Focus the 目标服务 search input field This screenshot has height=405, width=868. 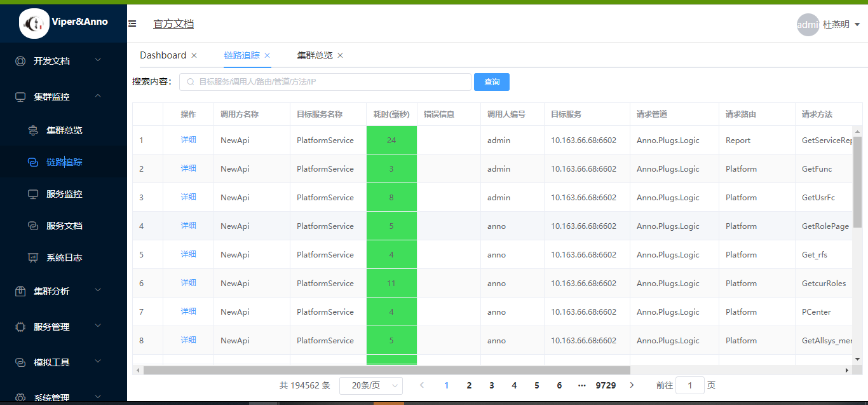pyautogui.click(x=325, y=82)
